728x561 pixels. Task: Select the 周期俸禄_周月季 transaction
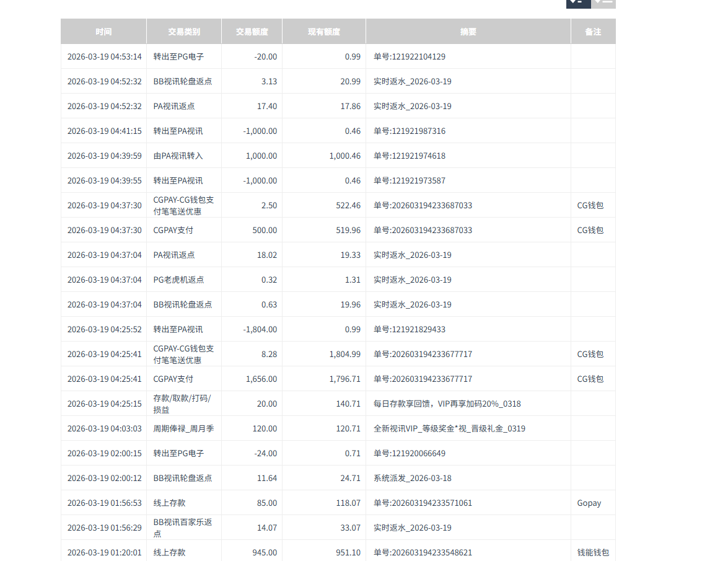click(x=183, y=428)
